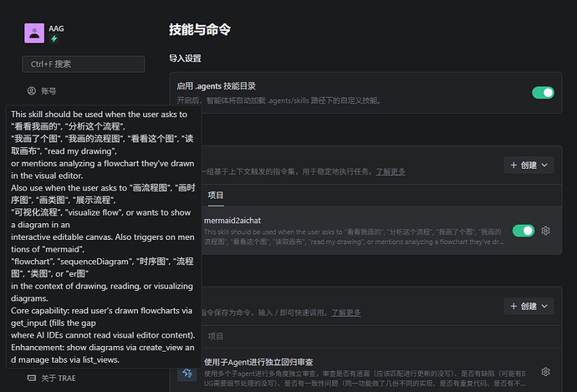
Task: Follow the 了解更多 link in commands description
Action: pos(346,313)
